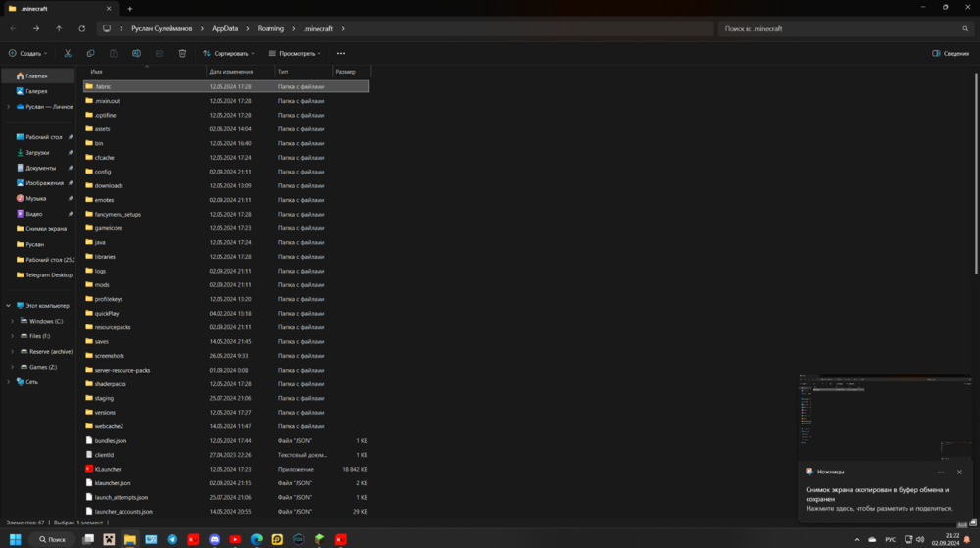Image resolution: width=980 pixels, height=548 pixels.
Task: Open the Сортировать dropdown
Action: pyautogui.click(x=228, y=54)
